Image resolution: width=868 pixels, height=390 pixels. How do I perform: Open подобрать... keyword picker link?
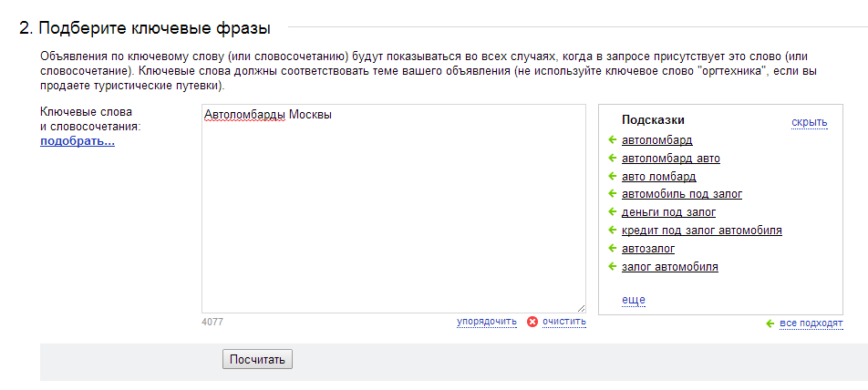[77, 141]
